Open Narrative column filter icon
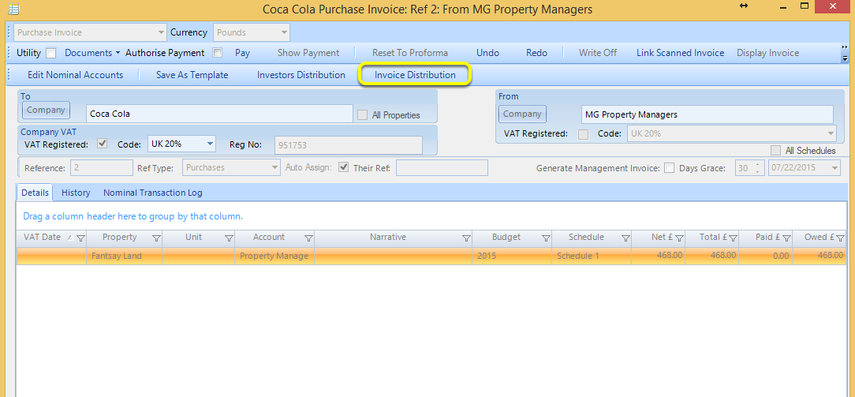Viewport: 855px width, 397px height. click(x=466, y=238)
